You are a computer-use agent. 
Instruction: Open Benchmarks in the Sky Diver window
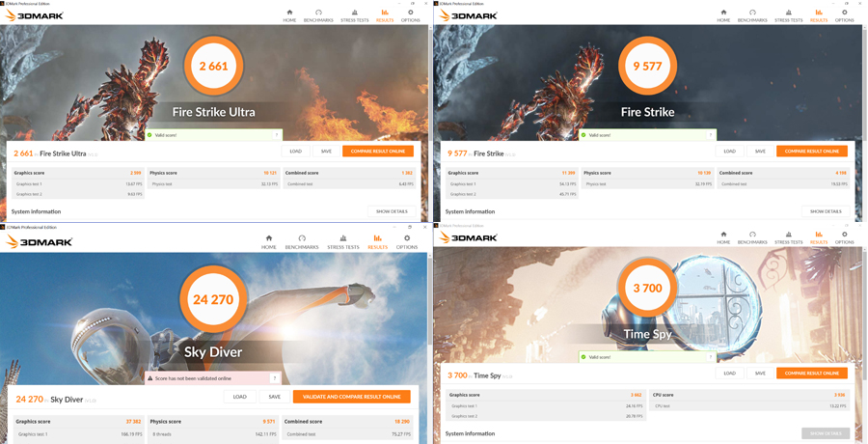pyautogui.click(x=302, y=241)
